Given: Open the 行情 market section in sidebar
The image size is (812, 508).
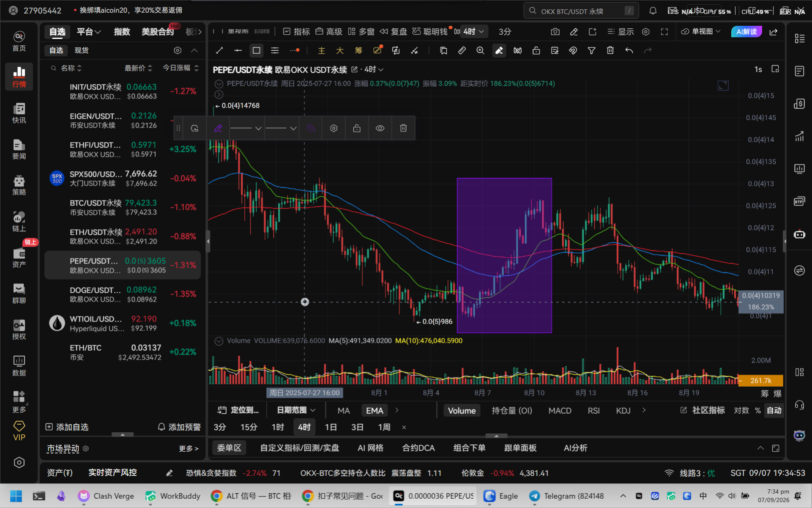Looking at the screenshot, I should point(19,77).
